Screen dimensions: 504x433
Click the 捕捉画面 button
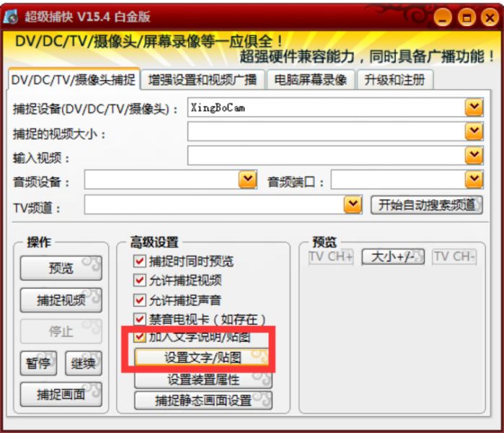61,395
